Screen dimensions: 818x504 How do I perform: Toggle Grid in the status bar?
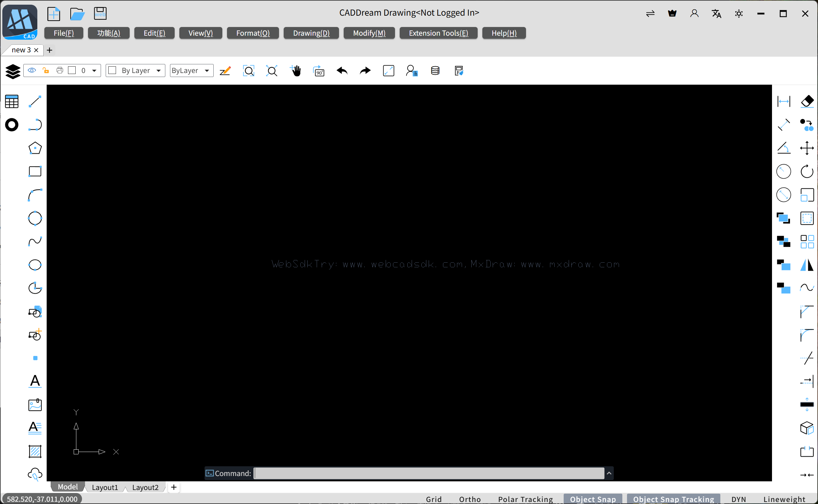point(434,499)
